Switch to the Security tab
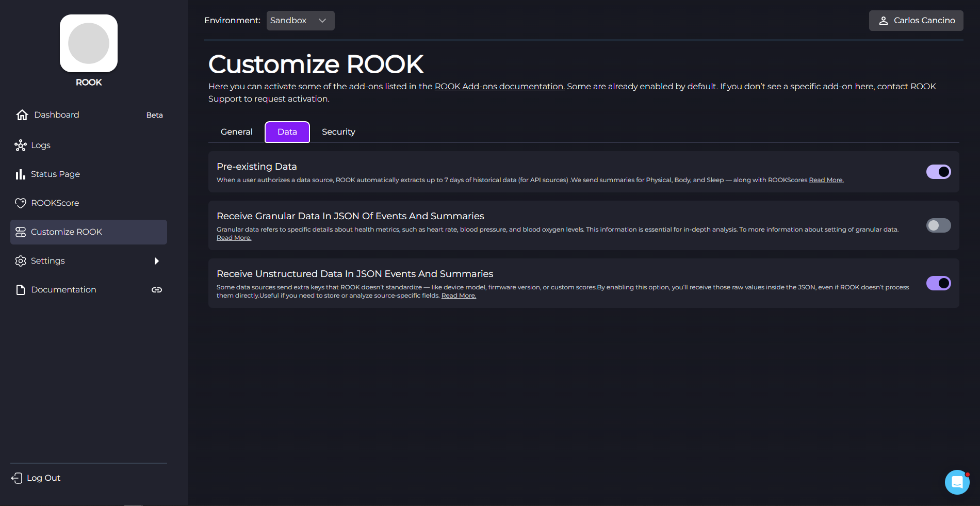 point(338,132)
